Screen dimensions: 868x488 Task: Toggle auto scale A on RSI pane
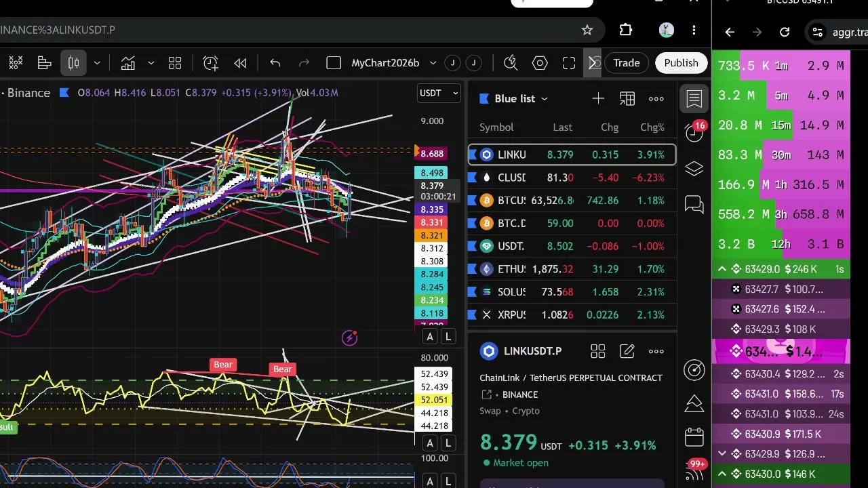click(430, 443)
